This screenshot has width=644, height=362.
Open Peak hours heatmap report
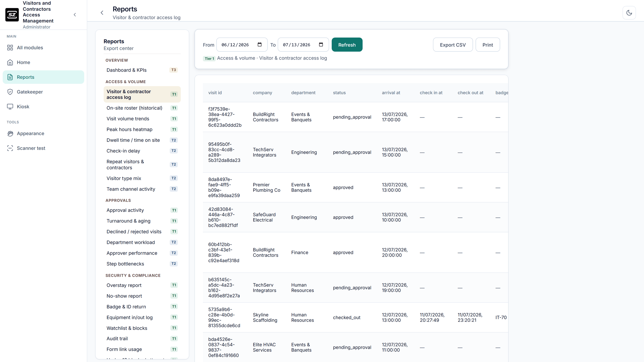[142, 129]
